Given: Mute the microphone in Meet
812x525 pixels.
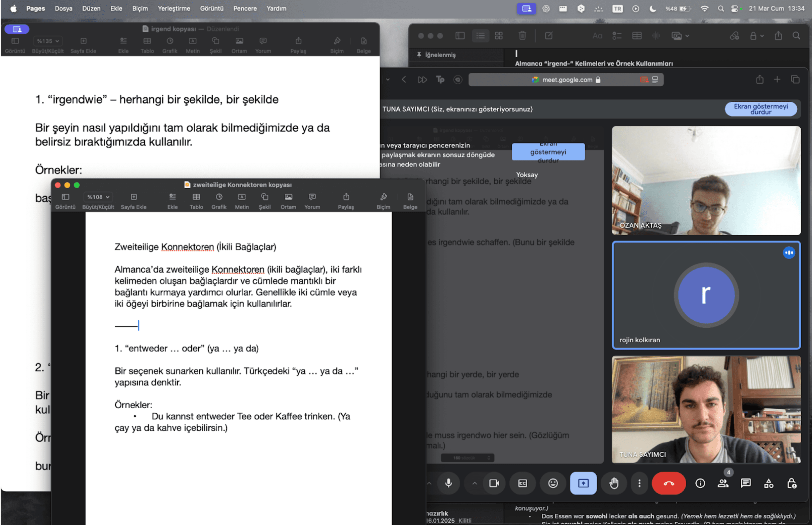Looking at the screenshot, I should point(448,483).
